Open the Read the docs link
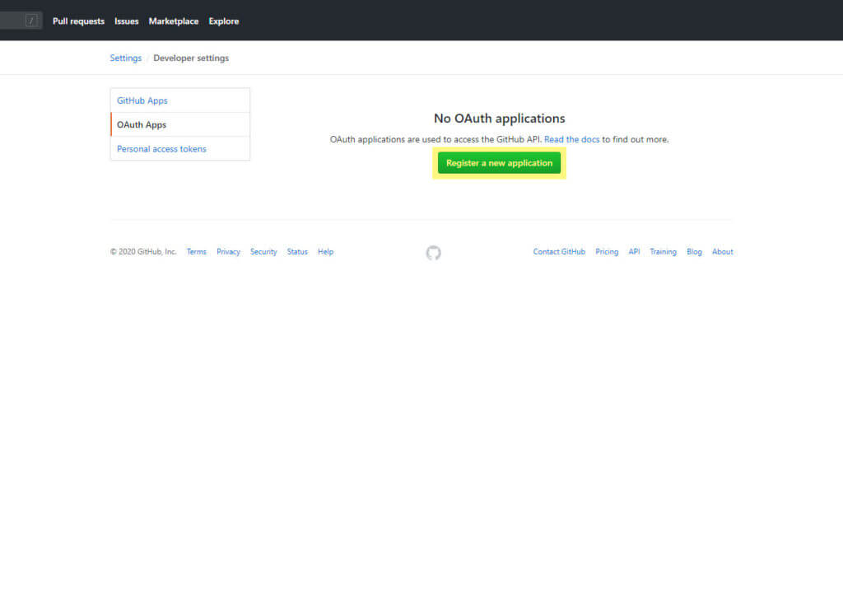Image resolution: width=843 pixels, height=616 pixels. coord(571,139)
